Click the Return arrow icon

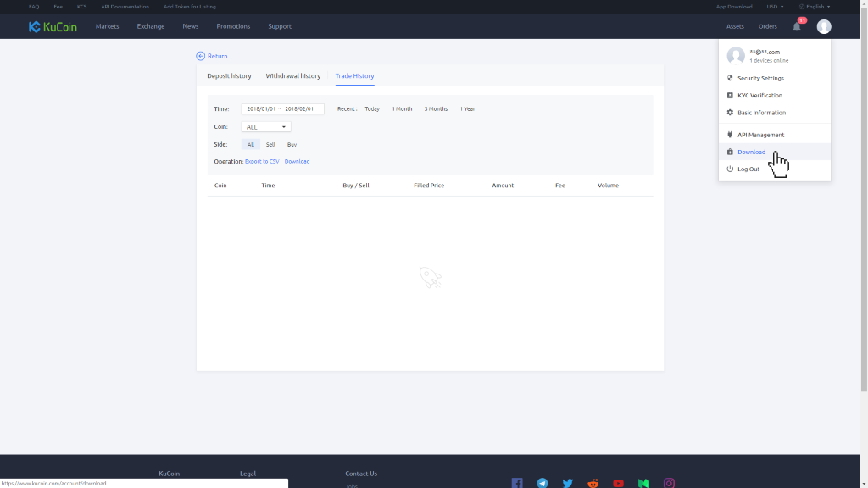coord(201,56)
